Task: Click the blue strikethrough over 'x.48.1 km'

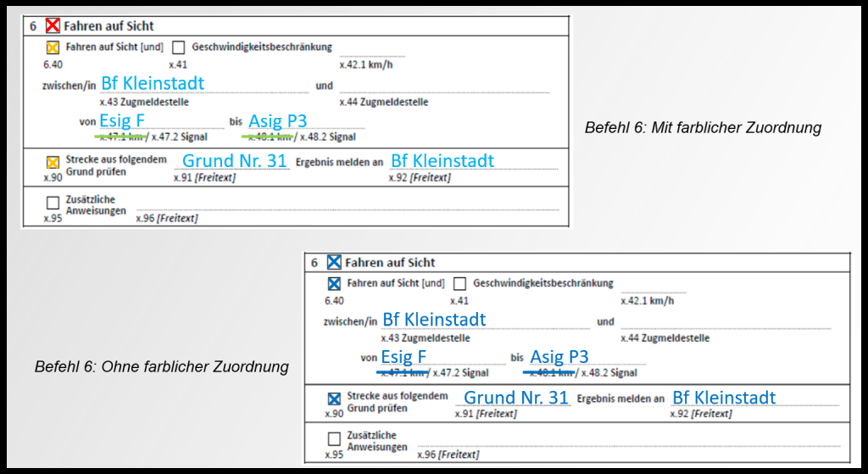Action: 550,373
